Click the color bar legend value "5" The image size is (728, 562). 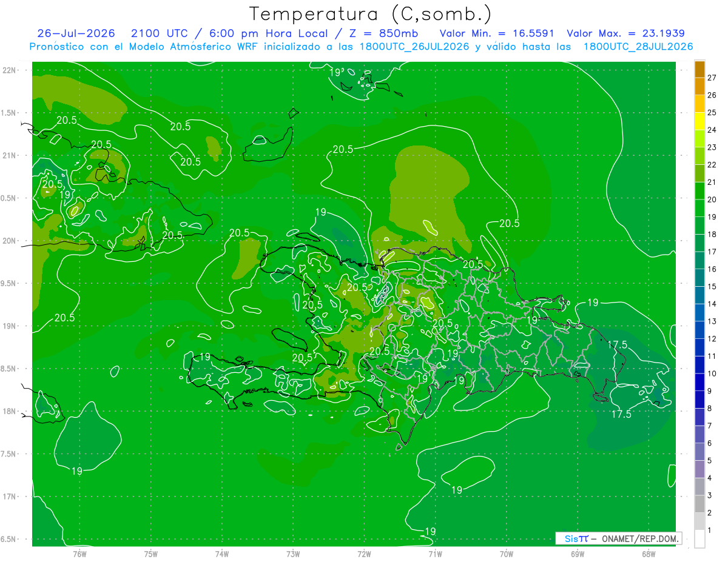coord(709,461)
